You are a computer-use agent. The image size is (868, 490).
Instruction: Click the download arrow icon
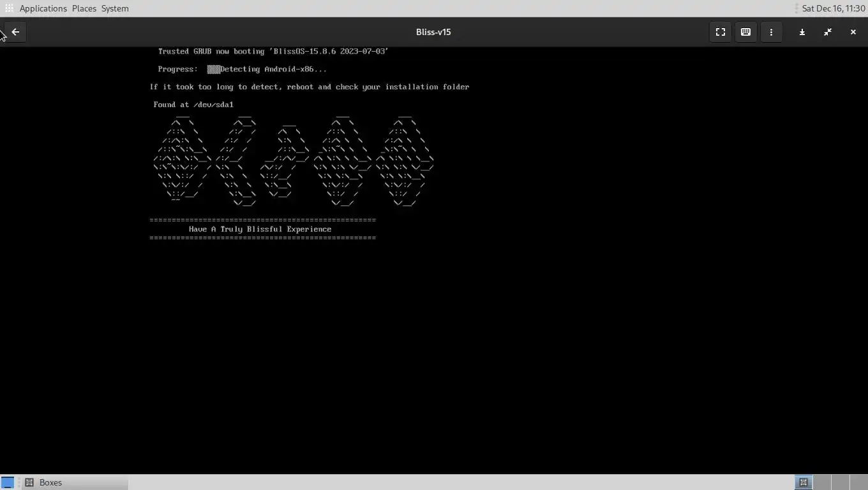point(802,32)
